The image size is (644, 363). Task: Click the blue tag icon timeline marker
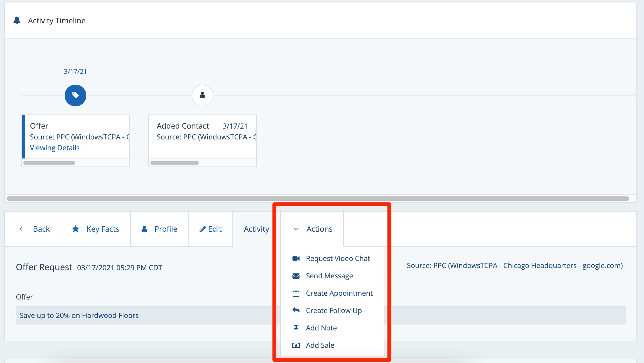75,95
